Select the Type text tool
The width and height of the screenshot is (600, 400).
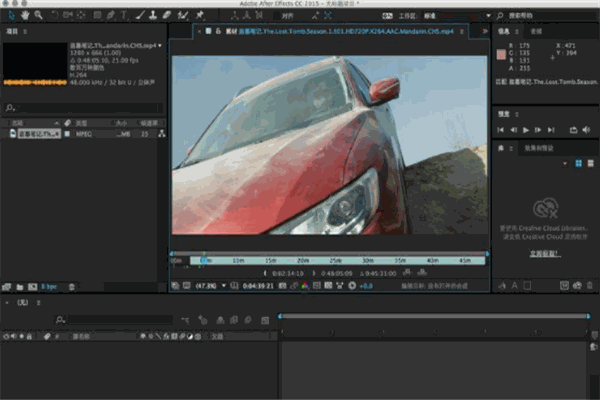[x=124, y=15]
